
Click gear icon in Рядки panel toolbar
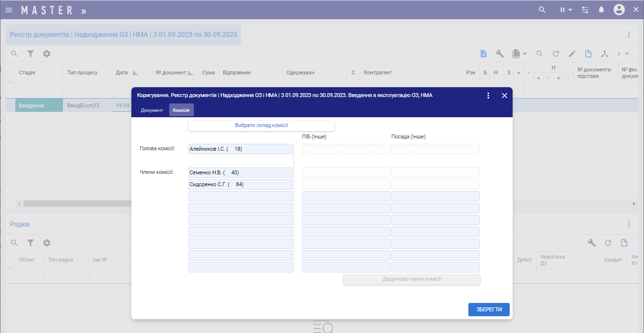point(47,243)
